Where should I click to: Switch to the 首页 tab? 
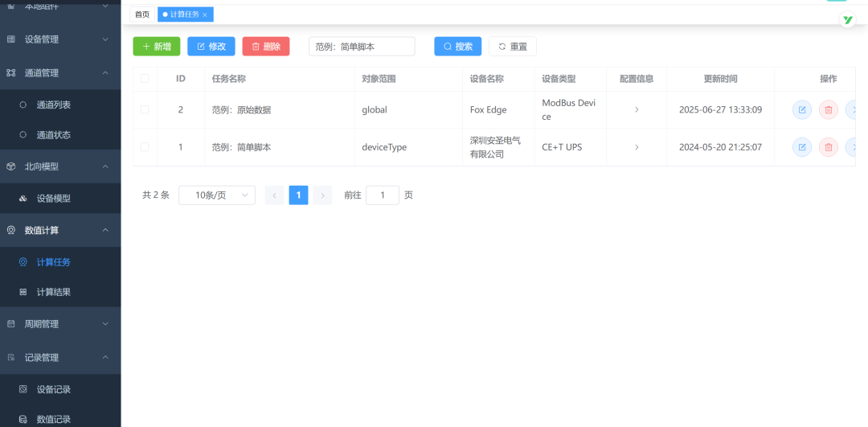[142, 14]
